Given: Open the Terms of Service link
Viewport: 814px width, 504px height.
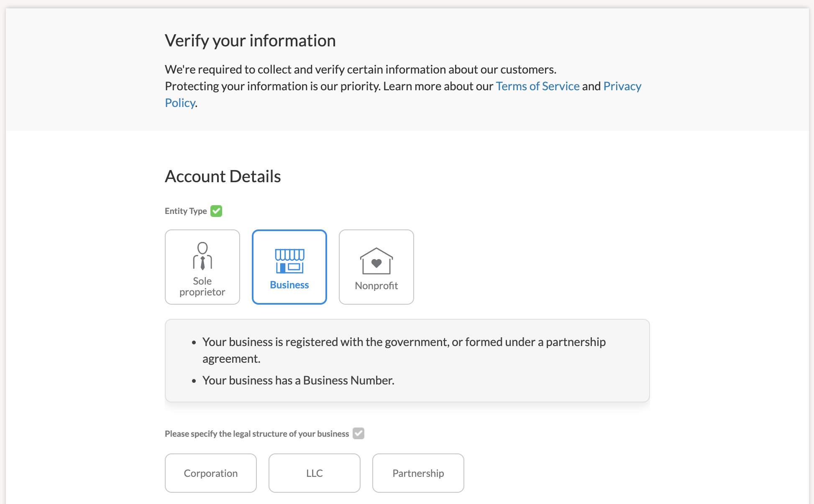Looking at the screenshot, I should tap(538, 86).
